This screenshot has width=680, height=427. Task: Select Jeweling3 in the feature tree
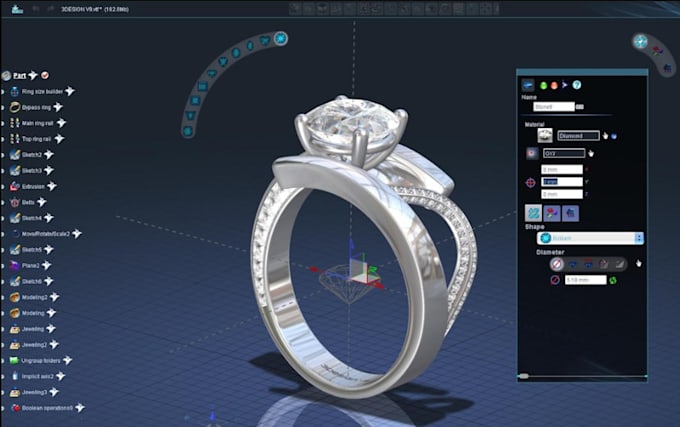[34, 392]
